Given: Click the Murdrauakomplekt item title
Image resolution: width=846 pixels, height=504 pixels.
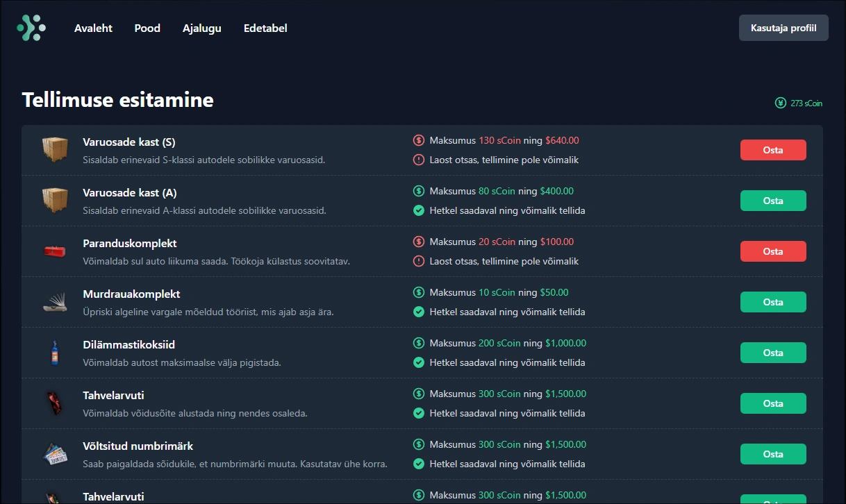Looking at the screenshot, I should (131, 294).
